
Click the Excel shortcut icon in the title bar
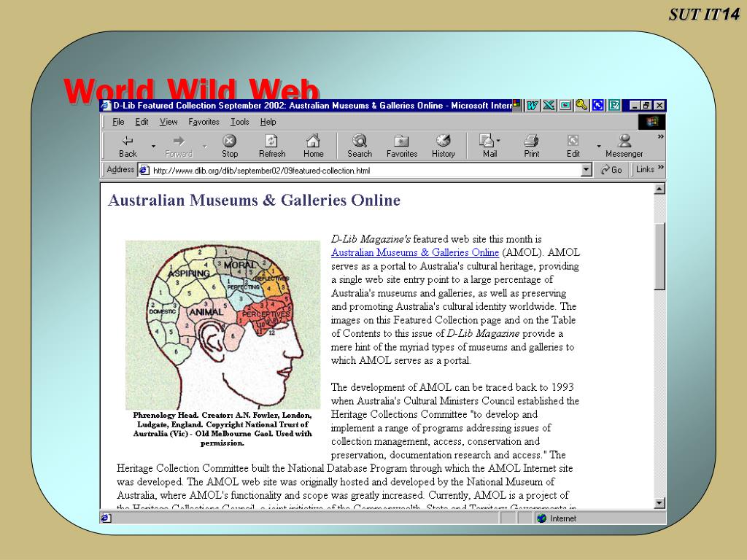(549, 105)
